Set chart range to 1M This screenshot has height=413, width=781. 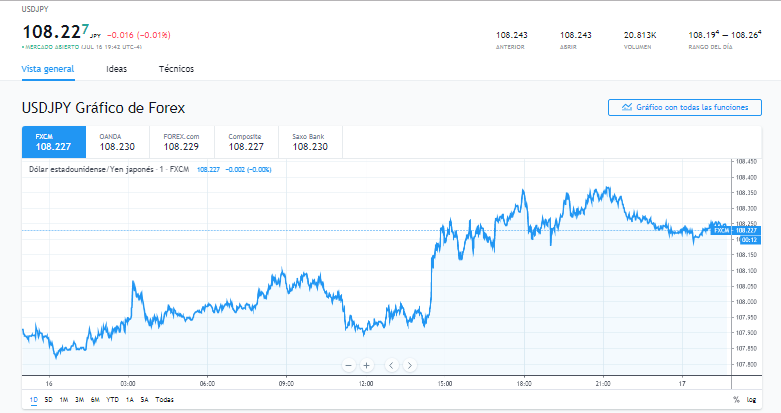64,400
